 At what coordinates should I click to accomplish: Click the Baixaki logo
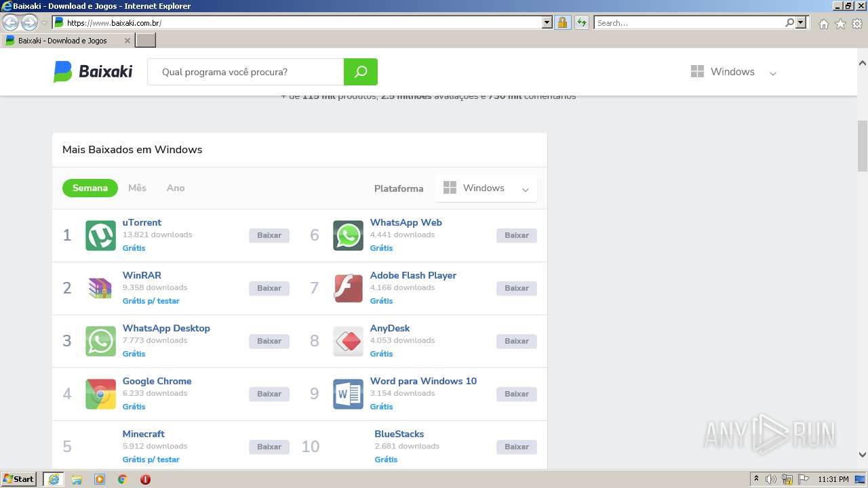93,72
